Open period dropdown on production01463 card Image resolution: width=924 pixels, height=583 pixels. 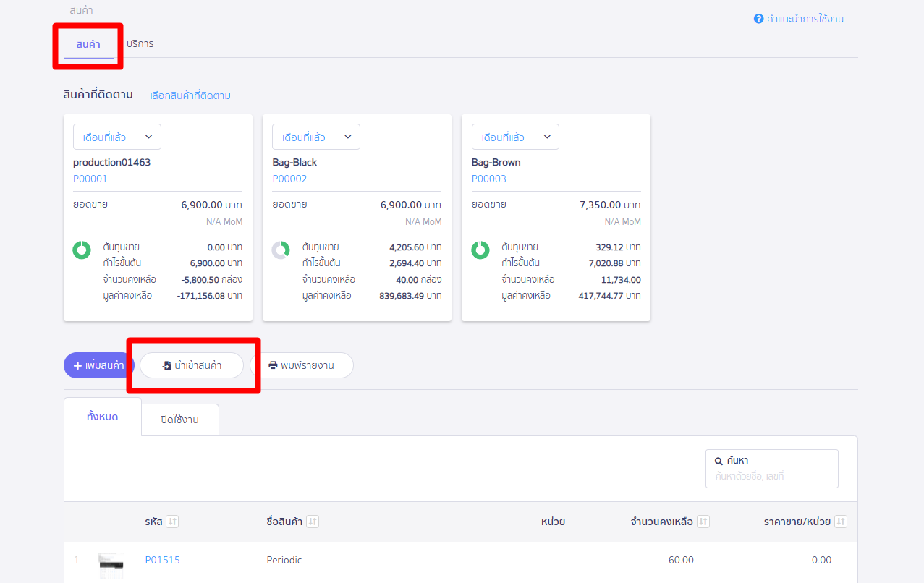[x=117, y=137]
